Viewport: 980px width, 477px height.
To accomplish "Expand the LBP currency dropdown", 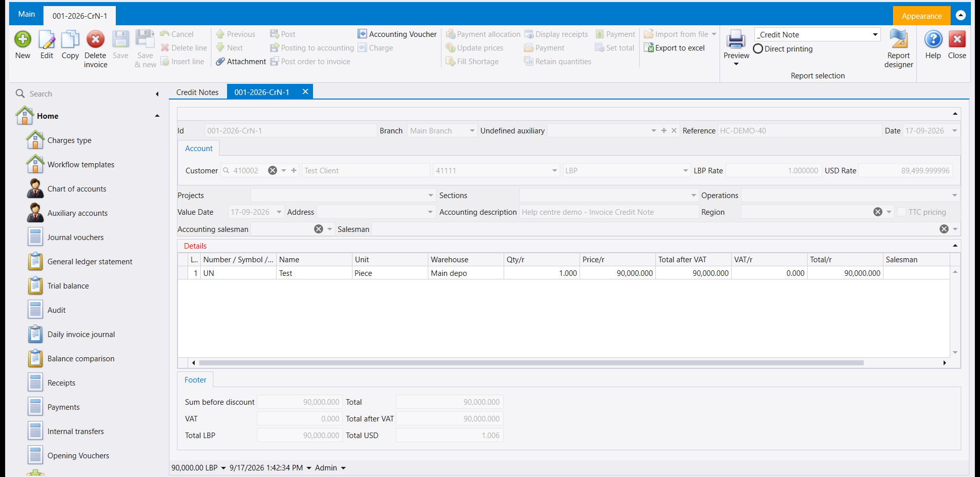I will (x=686, y=171).
